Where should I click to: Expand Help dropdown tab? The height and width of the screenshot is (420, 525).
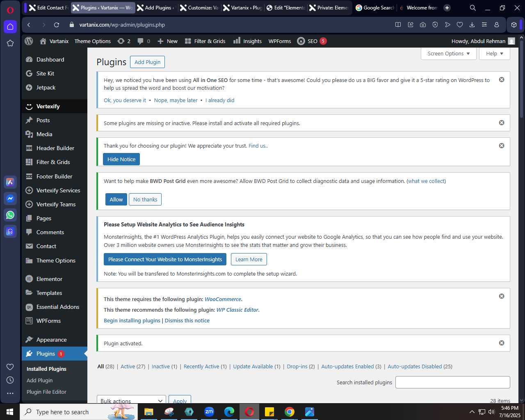tap(495, 54)
